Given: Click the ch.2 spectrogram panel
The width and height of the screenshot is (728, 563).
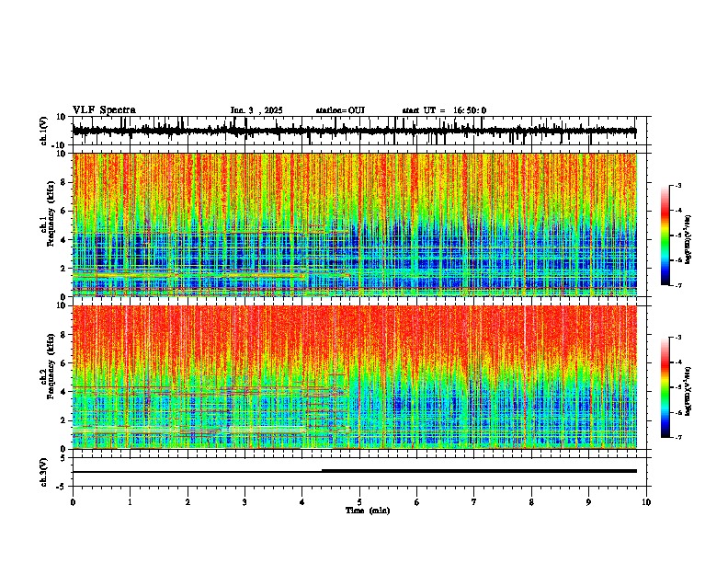Looking at the screenshot, I should 359,377.
